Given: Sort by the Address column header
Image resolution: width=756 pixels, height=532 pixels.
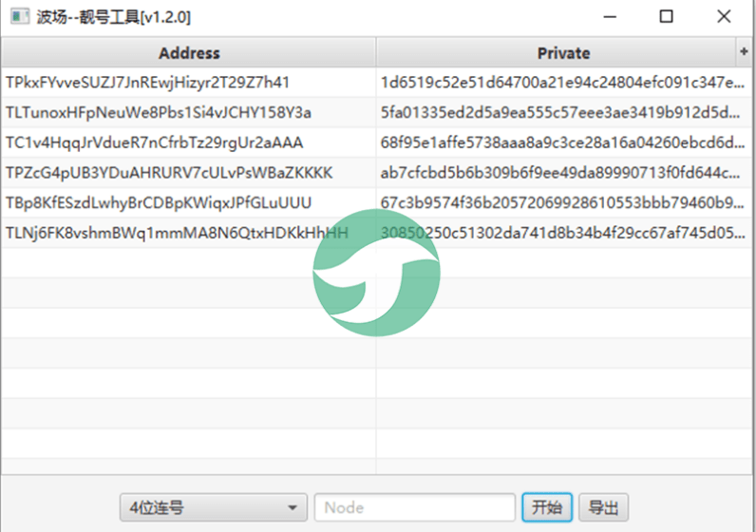Looking at the screenshot, I should point(189,52).
